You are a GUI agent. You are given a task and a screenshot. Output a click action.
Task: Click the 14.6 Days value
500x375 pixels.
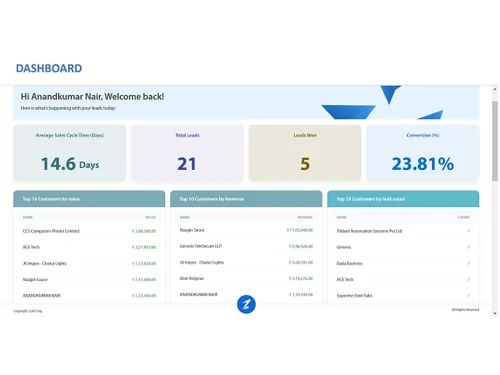(x=70, y=164)
